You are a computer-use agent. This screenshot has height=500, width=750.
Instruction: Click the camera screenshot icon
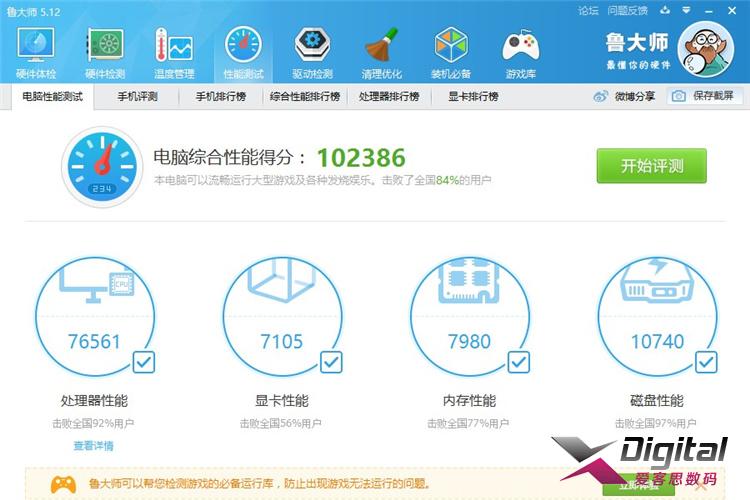(678, 96)
